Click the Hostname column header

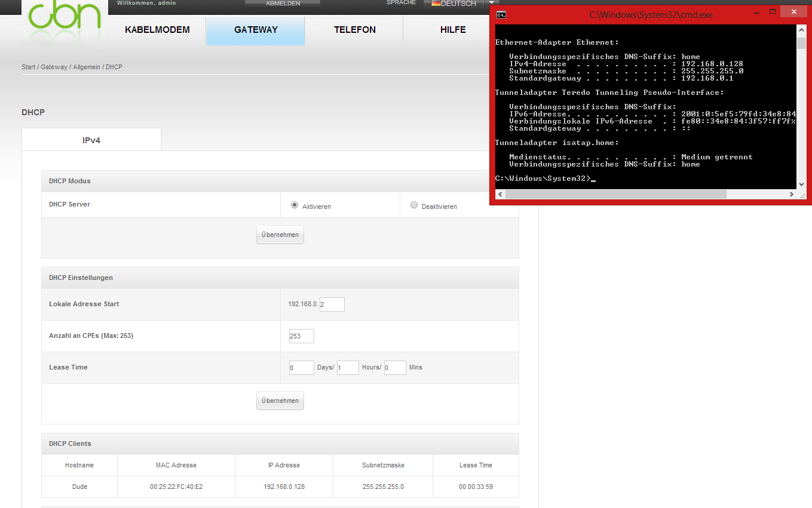click(x=79, y=465)
